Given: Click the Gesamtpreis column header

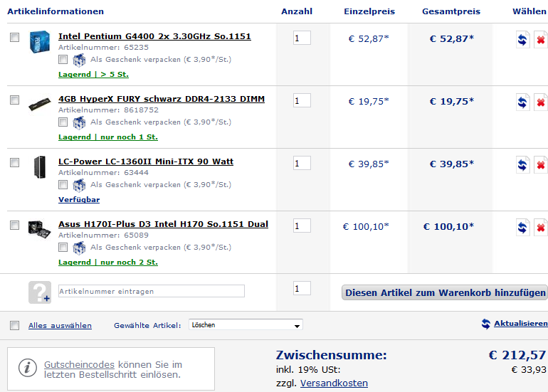Looking at the screenshot, I should (451, 11).
